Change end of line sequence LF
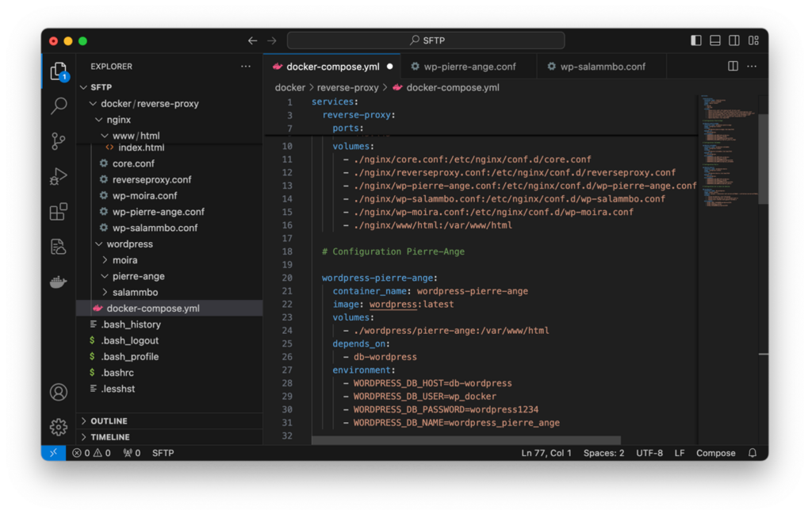Image resolution: width=812 pixels, height=518 pixels. [680, 453]
